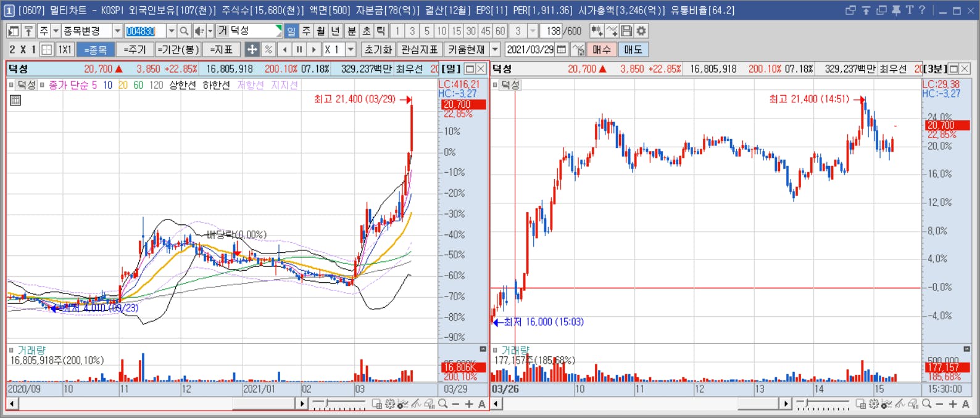The width and height of the screenshot is (980, 418).
Task: Open the calendar date picker icon
Action: coord(561,49)
